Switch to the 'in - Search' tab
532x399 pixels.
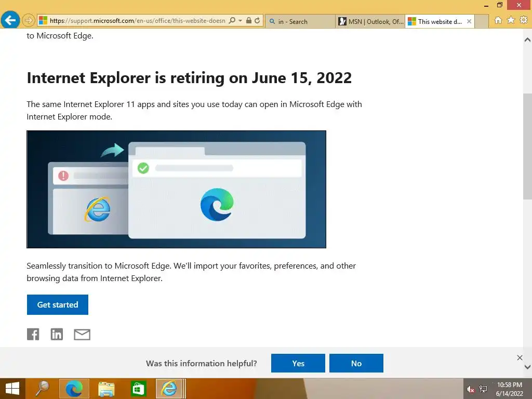point(300,21)
